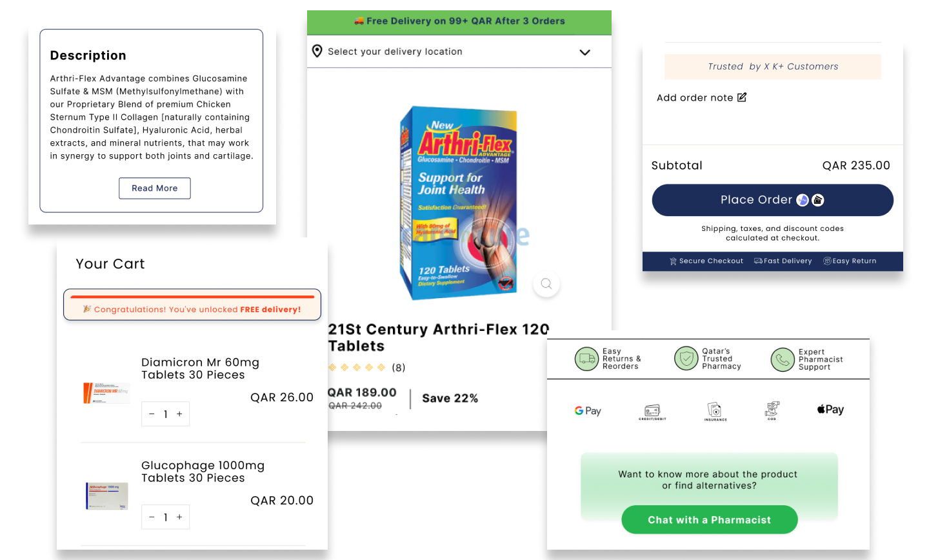Click the Easy Returns & Reorders icon

(x=586, y=359)
